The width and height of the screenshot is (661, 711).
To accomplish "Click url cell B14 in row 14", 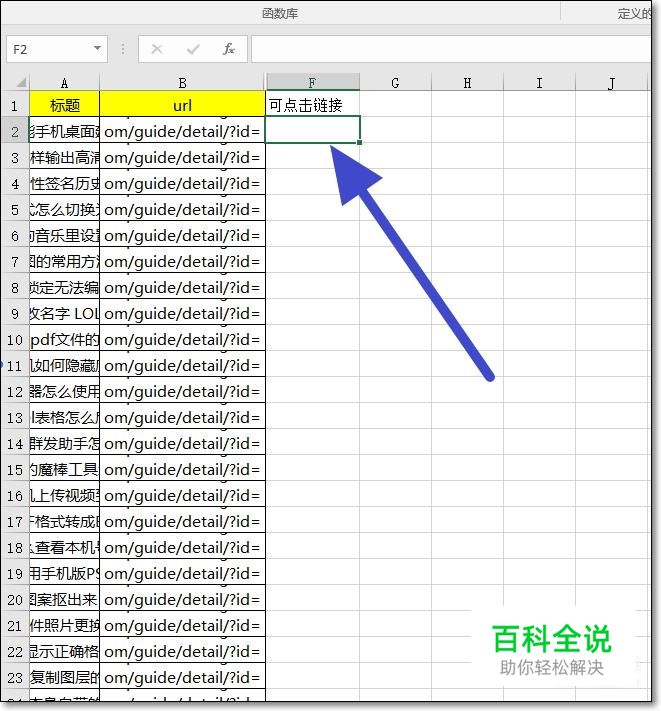I will (x=182, y=444).
